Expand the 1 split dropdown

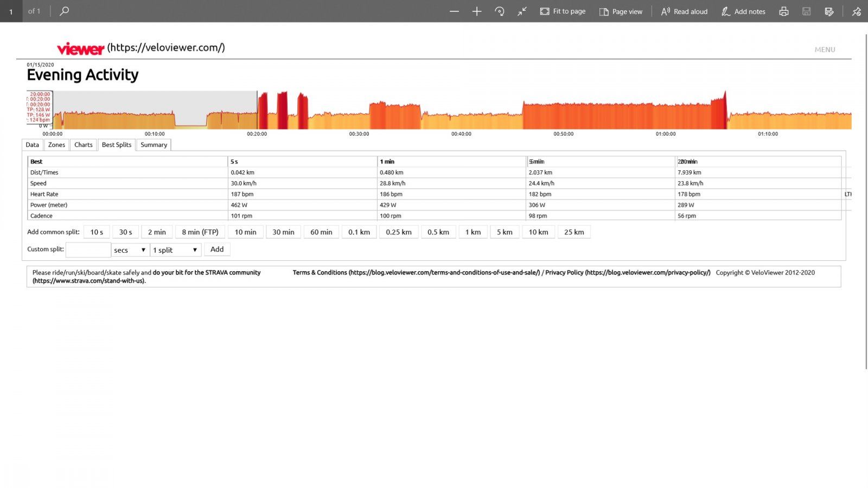[175, 250]
